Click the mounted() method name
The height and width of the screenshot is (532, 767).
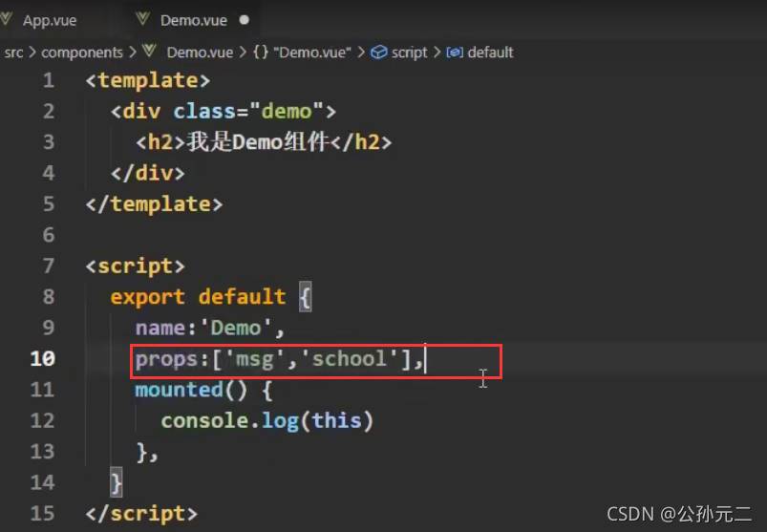point(179,390)
